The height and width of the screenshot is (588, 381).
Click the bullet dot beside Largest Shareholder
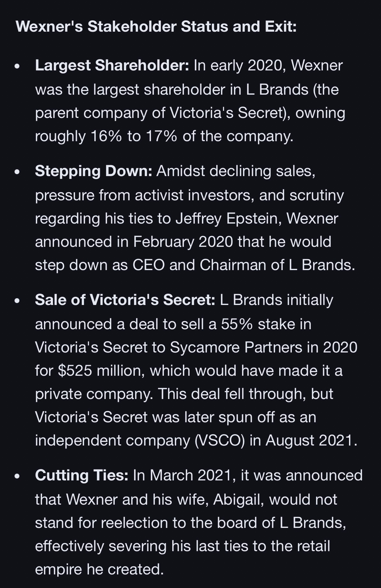(x=17, y=67)
